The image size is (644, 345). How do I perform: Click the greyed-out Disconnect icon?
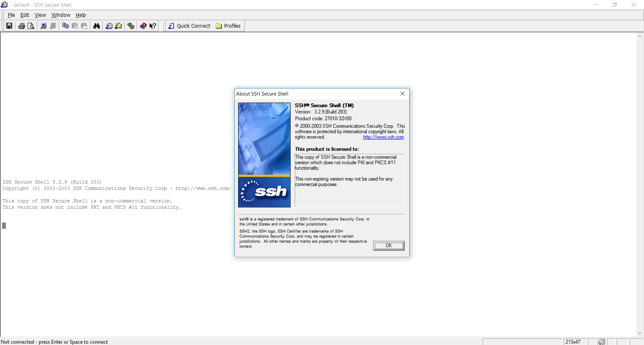point(53,26)
